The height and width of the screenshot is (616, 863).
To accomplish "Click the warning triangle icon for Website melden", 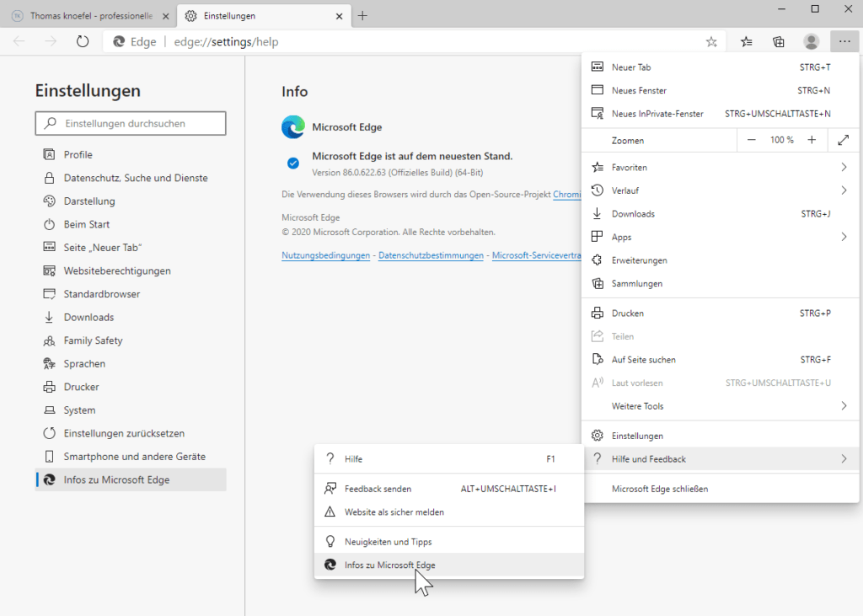I will pyautogui.click(x=330, y=512).
